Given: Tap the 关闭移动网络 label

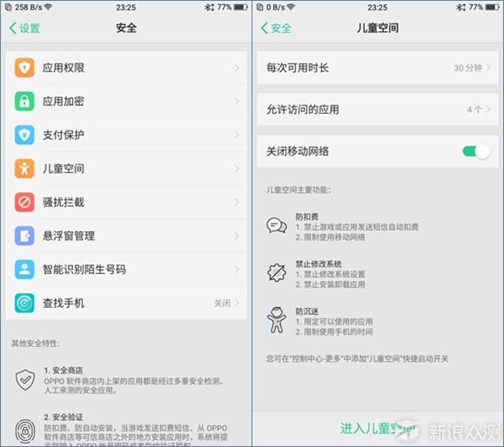Looking at the screenshot, I should coord(298,151).
